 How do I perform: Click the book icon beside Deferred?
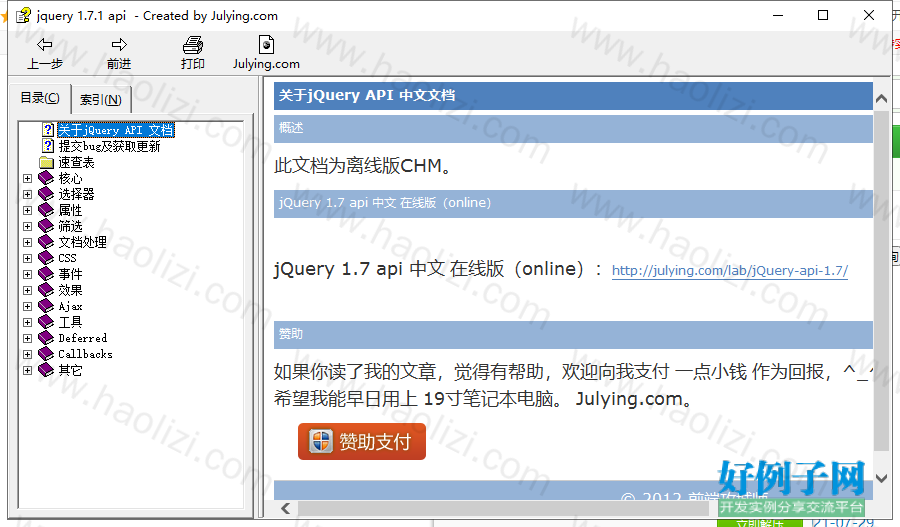tap(46, 339)
